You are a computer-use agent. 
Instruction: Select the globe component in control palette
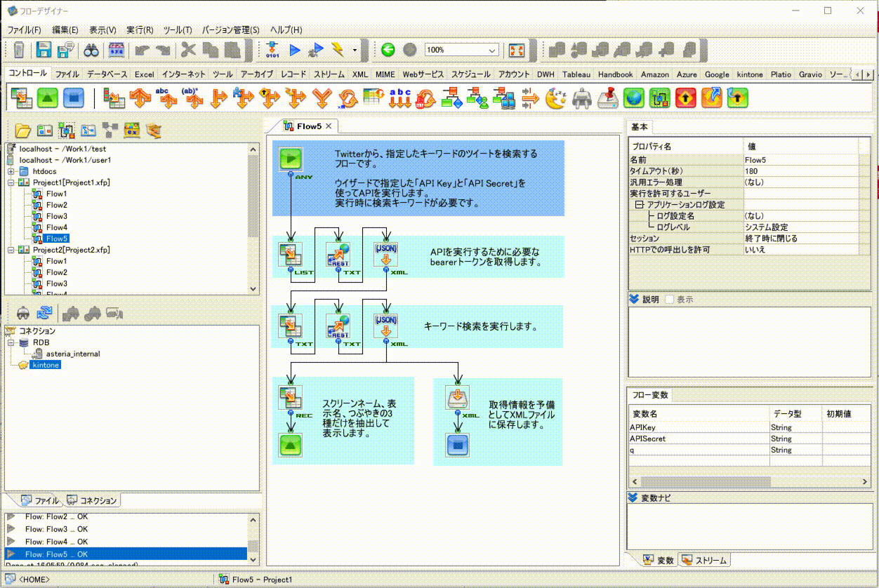(634, 98)
